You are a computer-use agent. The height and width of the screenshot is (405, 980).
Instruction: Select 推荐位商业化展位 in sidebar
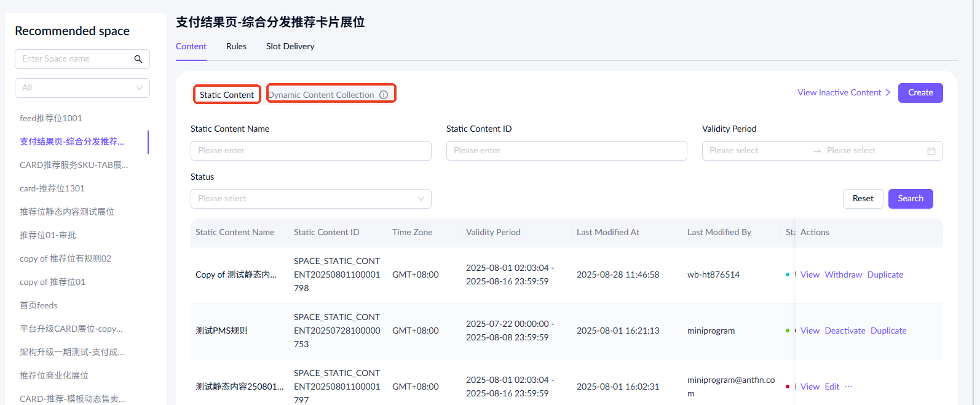(x=54, y=375)
